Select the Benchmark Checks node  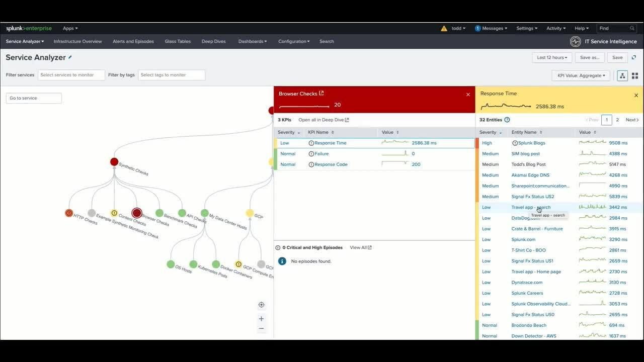tap(159, 213)
